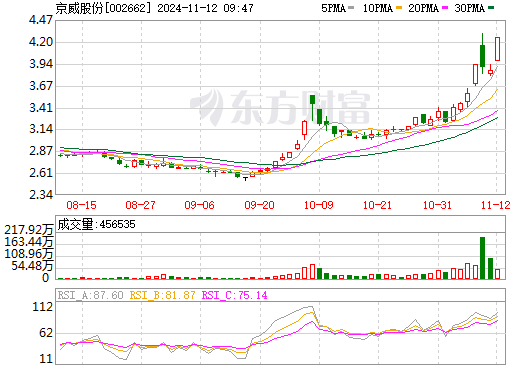Select the 10-09 date label
Screen dimensions: 520x365
tap(319, 205)
